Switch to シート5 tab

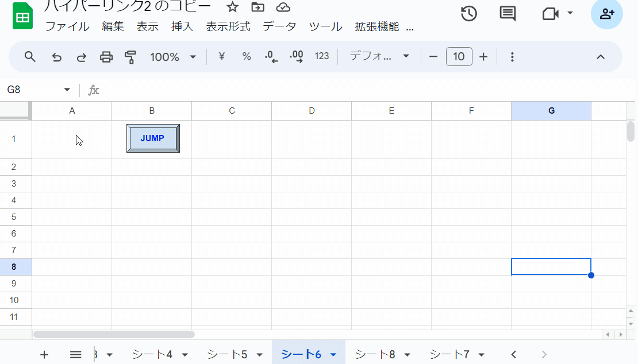click(228, 354)
